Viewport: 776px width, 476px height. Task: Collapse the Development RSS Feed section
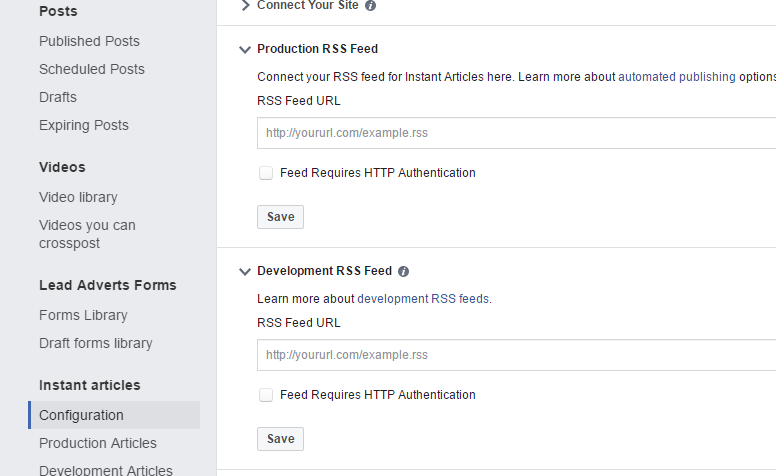(245, 271)
